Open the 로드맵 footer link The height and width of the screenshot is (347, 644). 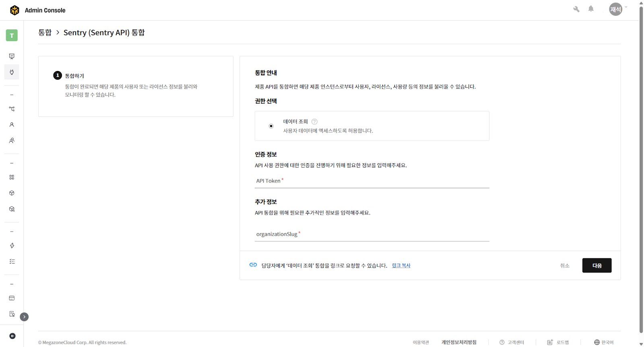(x=558, y=343)
